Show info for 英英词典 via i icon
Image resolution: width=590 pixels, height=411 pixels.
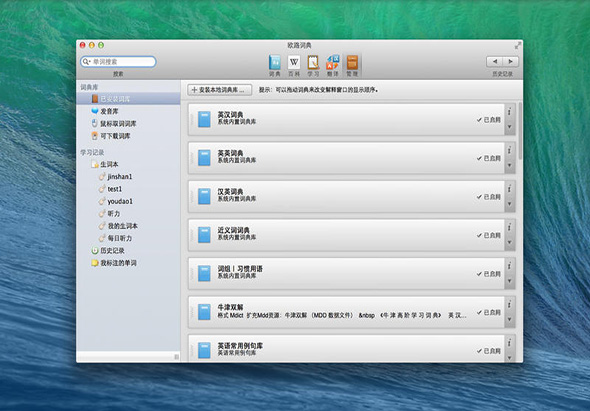[510, 150]
